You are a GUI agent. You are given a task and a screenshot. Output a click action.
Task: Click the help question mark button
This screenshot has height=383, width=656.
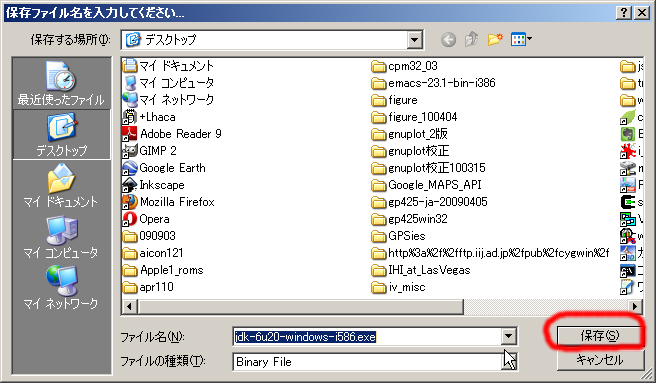(x=624, y=13)
